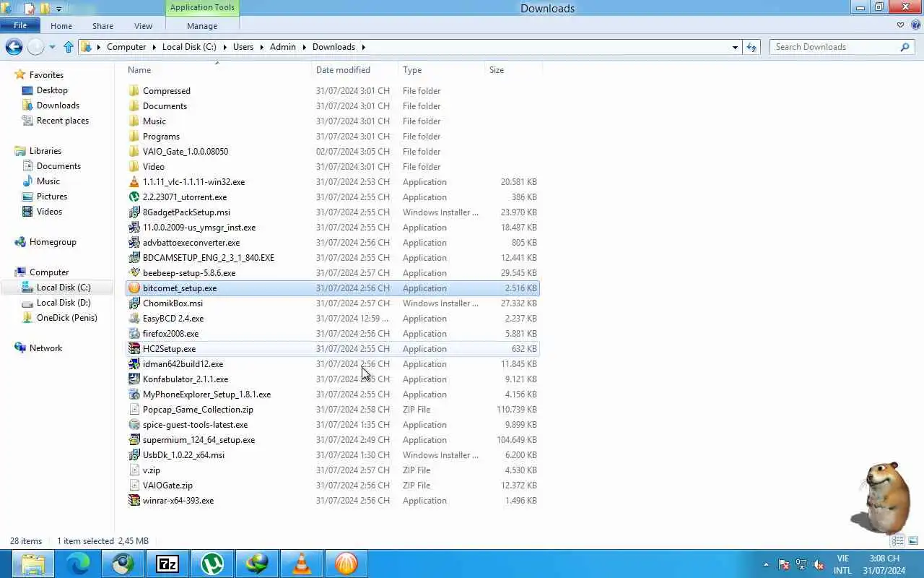This screenshot has width=924, height=578.
Task: Select the beebeep-setup-5.8.6.exe icon
Action: click(134, 273)
